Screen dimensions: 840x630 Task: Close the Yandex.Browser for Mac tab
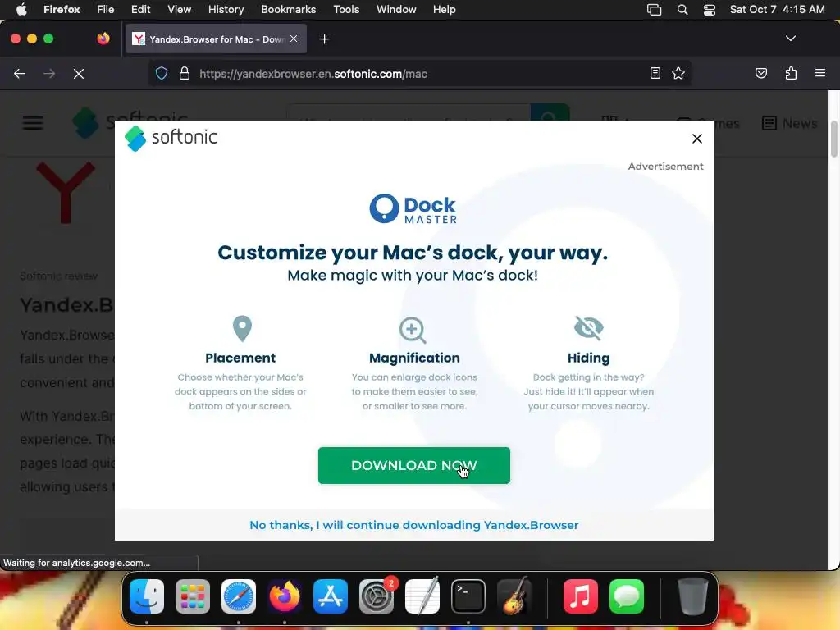tap(294, 39)
